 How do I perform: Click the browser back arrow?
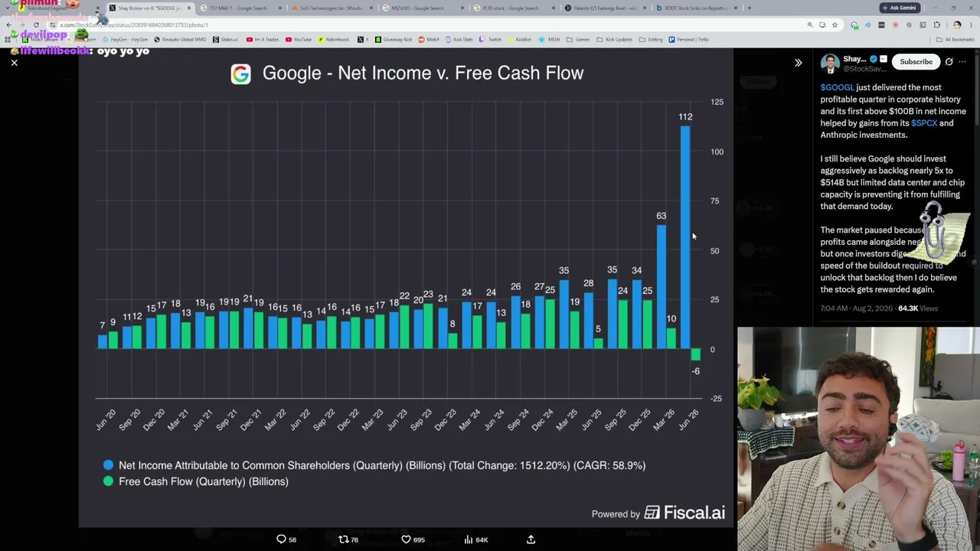pos(8,24)
